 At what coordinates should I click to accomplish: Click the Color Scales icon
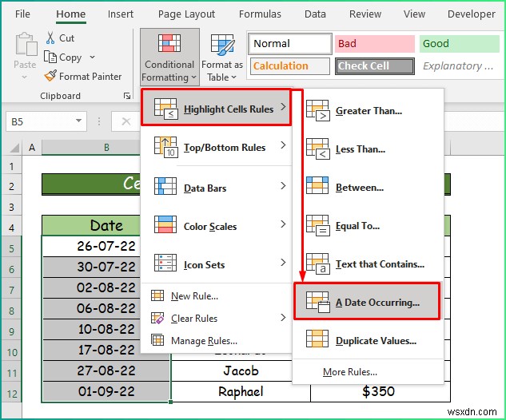point(165,224)
